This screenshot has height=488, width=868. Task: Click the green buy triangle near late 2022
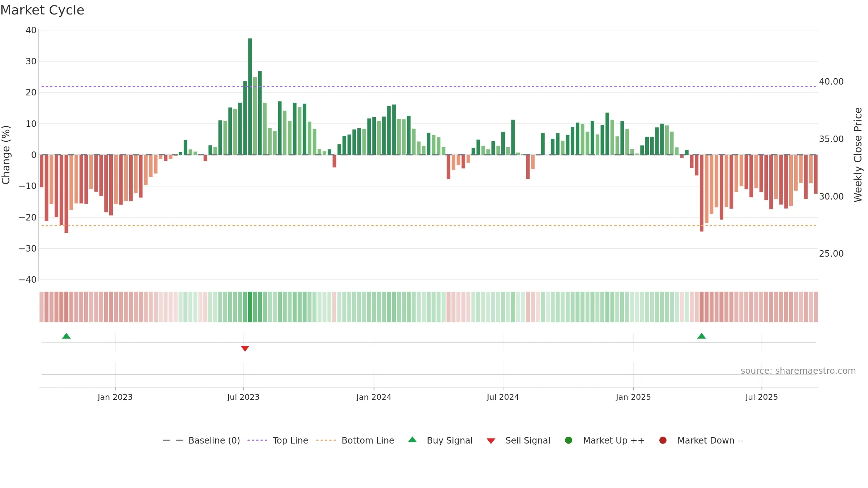click(66, 336)
